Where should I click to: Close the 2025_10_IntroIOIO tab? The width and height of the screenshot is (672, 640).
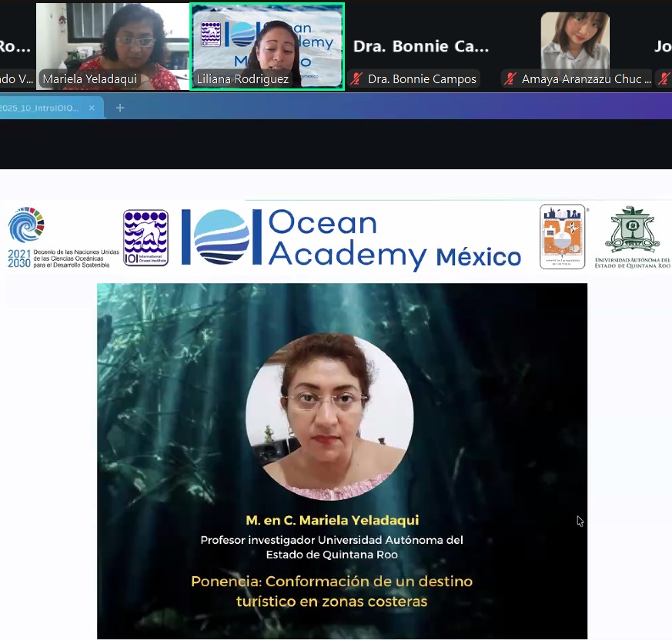(x=92, y=108)
